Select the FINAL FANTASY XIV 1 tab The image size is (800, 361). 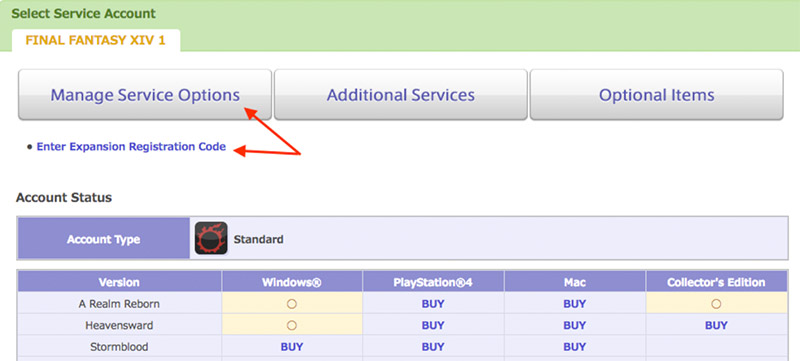95,40
